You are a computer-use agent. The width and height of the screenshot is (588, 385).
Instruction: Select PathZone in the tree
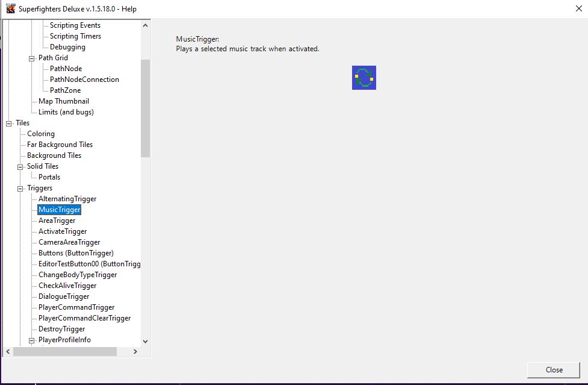[65, 90]
